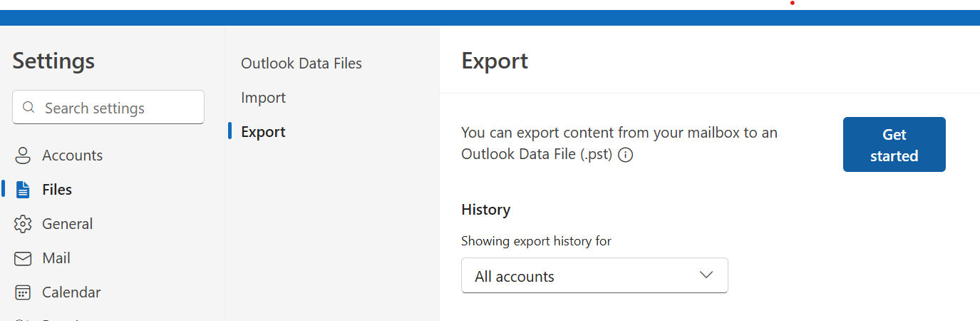Select the Files settings category label
Viewport: 980px width, 321px height.
(x=57, y=190)
